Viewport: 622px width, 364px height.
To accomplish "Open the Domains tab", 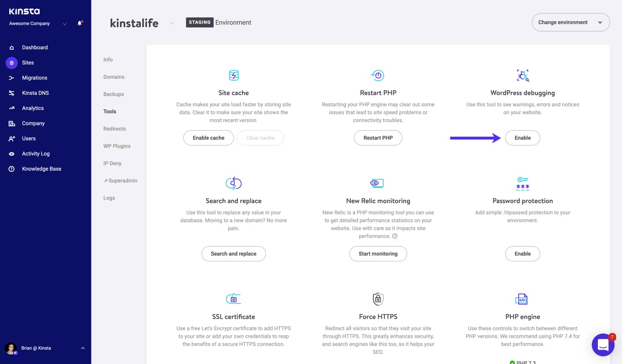I will [114, 77].
